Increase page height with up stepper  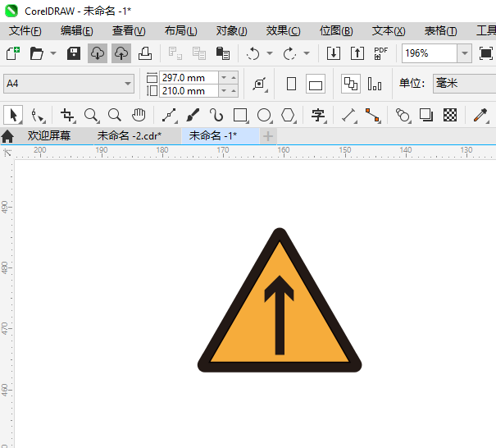(234, 91)
